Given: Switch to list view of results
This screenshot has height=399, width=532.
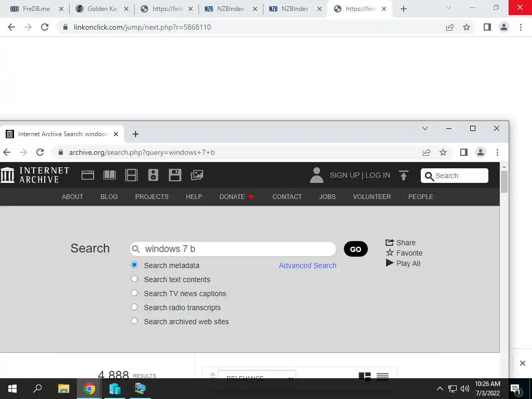Looking at the screenshot, I should 382,376.
